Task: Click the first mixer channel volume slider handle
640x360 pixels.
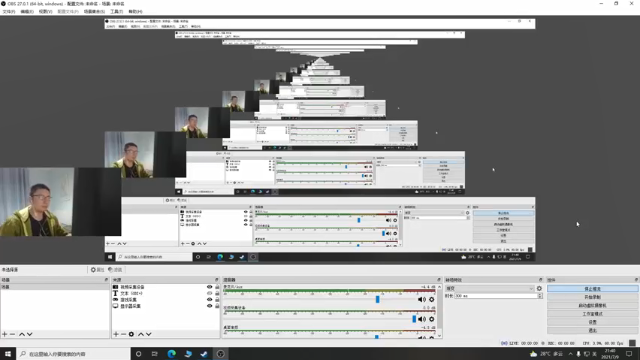Action: (378, 300)
